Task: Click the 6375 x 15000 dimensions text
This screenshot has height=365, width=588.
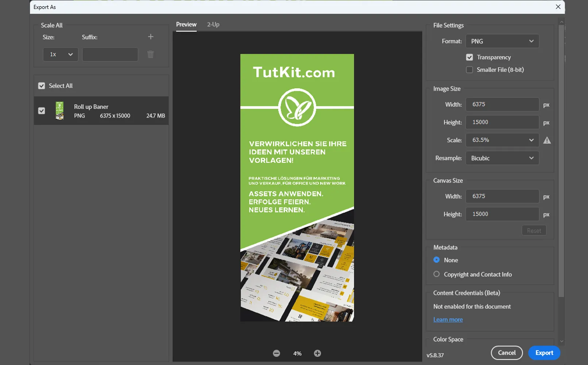Action: click(x=115, y=116)
